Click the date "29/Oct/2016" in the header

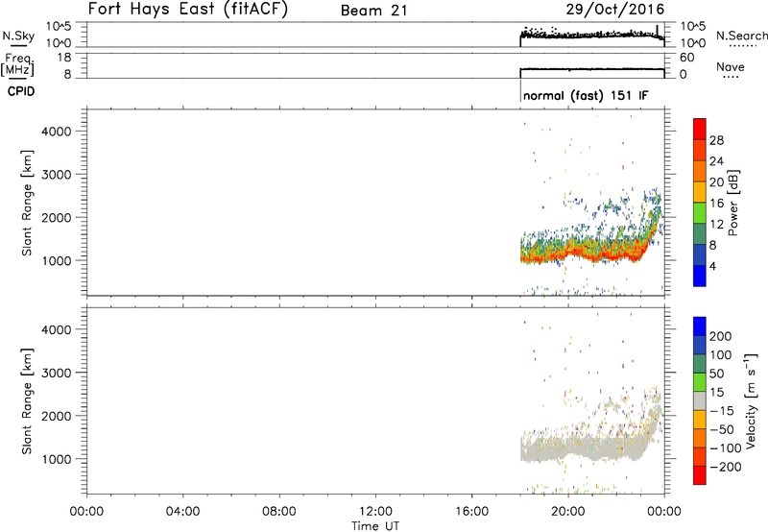pos(615,10)
